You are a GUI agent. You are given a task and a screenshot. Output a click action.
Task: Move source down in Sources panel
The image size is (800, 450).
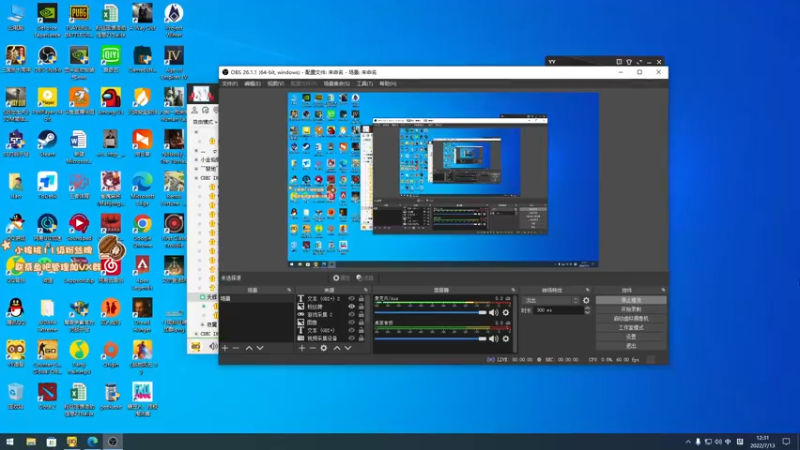(348, 348)
